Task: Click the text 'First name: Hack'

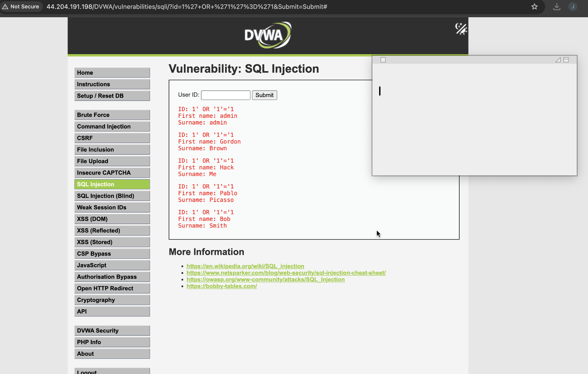Action: pos(206,167)
